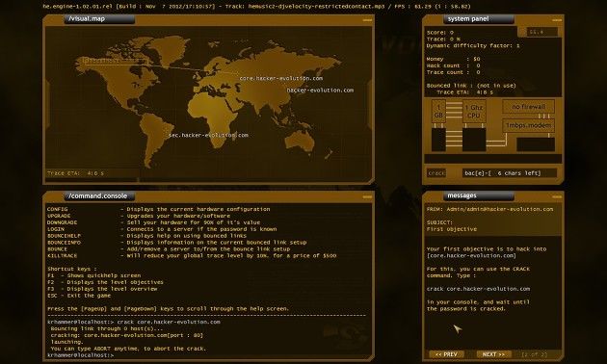Screen dimensions: 607x364
Task: Select sec.hacker-evolution.com on the world map
Action: [208, 135]
